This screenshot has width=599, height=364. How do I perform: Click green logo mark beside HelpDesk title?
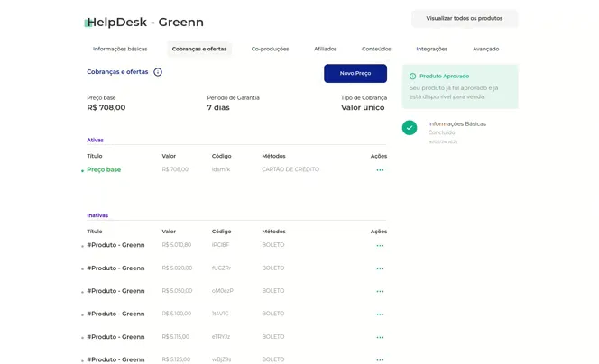[88, 23]
